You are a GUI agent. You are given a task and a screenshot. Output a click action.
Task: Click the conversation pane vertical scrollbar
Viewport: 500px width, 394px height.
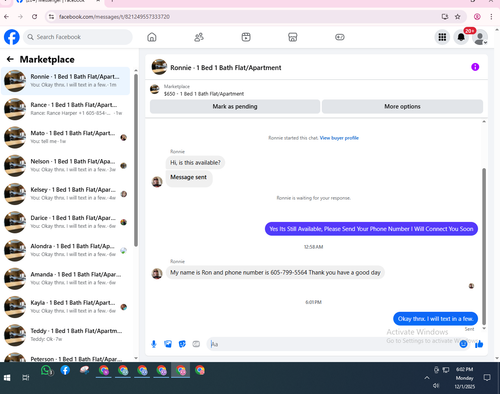(x=484, y=246)
